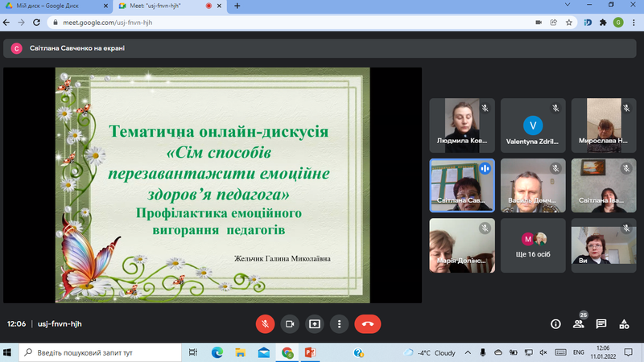
Task: Click the battery status tray icon
Action: (x=514, y=352)
